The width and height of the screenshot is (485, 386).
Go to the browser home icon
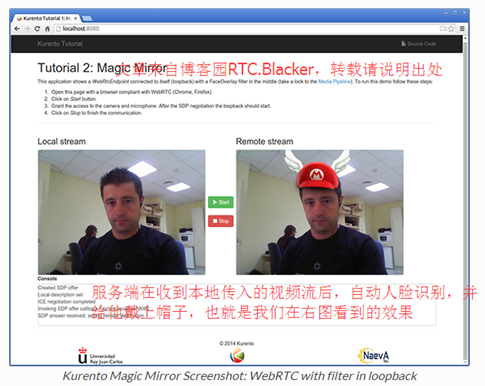(x=47, y=29)
